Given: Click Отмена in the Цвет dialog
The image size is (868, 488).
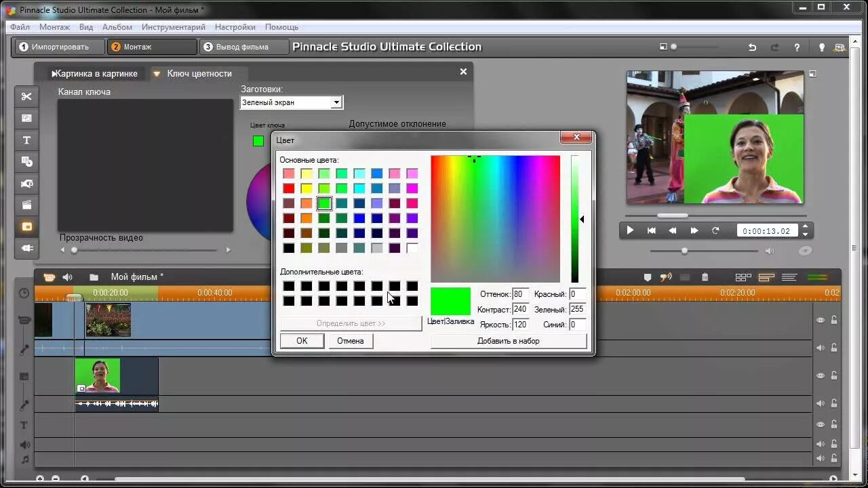Looking at the screenshot, I should point(351,341).
